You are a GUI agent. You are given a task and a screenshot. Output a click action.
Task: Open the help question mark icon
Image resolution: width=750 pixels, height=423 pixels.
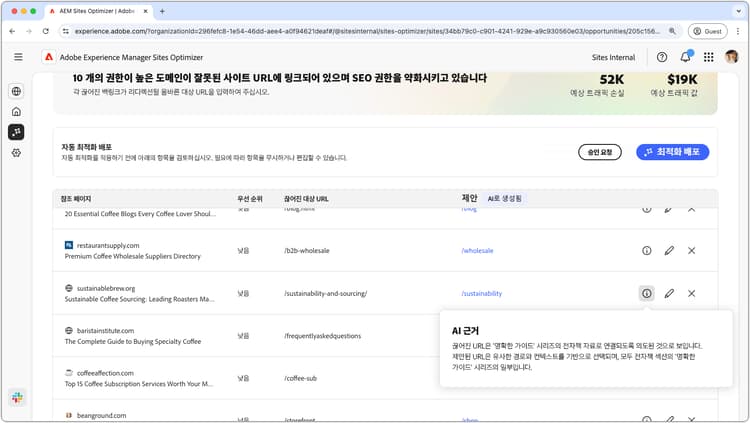(662, 57)
